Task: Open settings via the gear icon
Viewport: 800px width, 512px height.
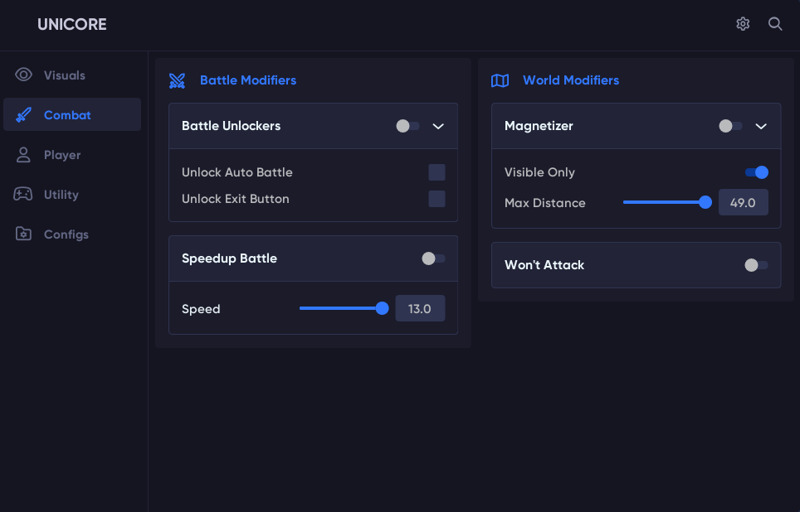Action: 743,24
